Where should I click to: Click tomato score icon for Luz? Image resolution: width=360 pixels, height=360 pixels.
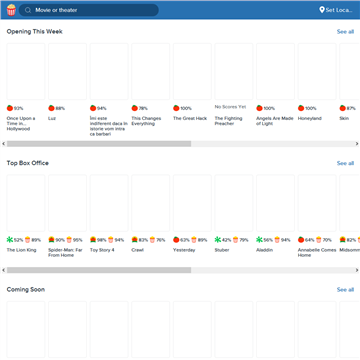(x=51, y=108)
